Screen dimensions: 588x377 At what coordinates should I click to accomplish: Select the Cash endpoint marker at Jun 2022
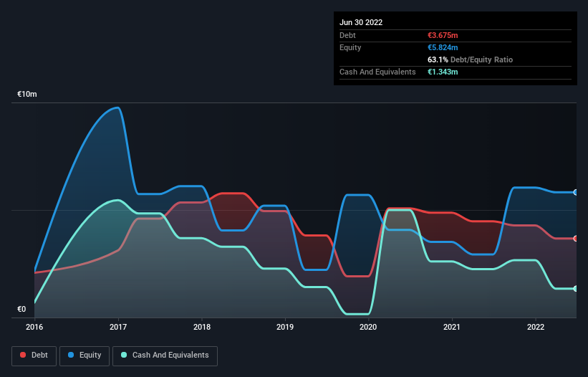[576, 288]
